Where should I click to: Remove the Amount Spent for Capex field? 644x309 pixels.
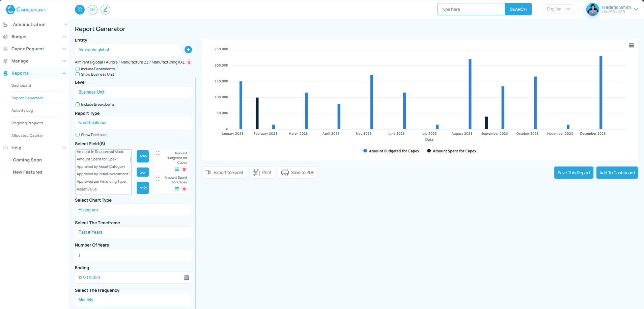[184, 189]
